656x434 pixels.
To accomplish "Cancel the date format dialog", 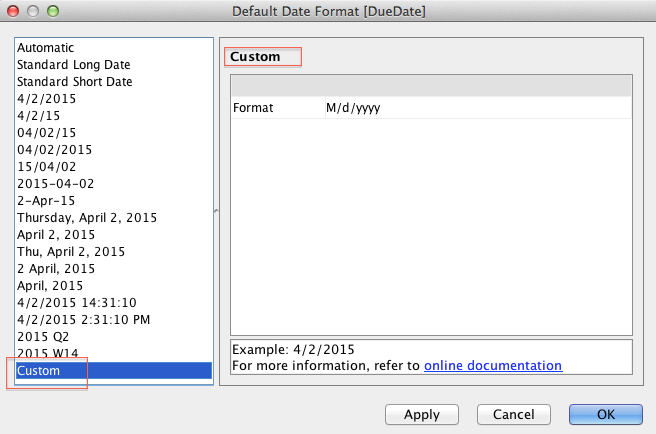I will point(514,414).
